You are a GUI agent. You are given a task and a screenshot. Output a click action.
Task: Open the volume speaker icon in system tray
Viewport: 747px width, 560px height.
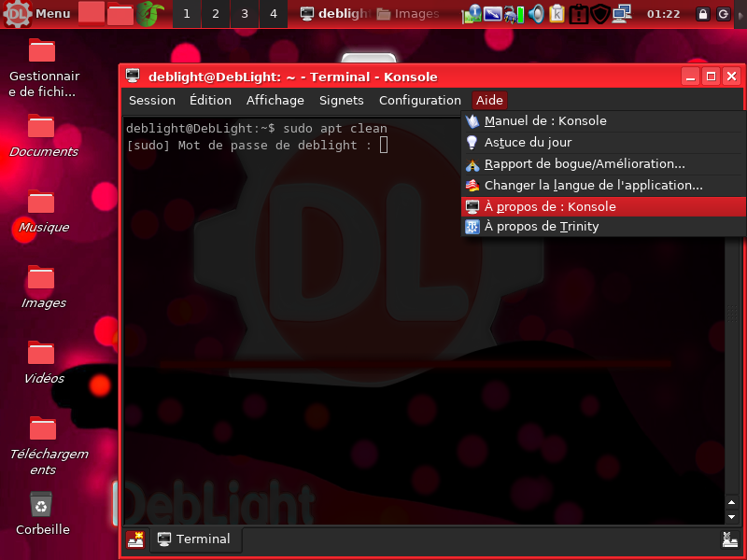(536, 14)
